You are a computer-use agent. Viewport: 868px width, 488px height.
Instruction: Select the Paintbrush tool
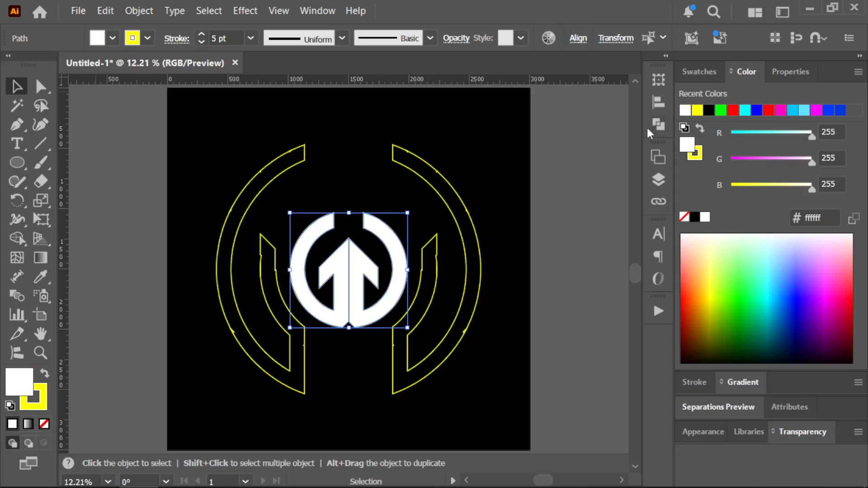41,163
